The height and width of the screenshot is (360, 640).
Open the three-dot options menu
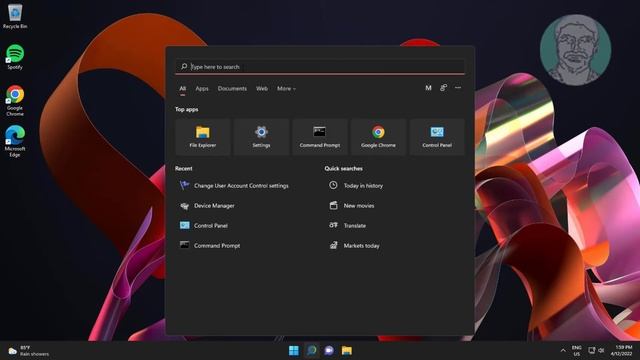click(x=458, y=88)
